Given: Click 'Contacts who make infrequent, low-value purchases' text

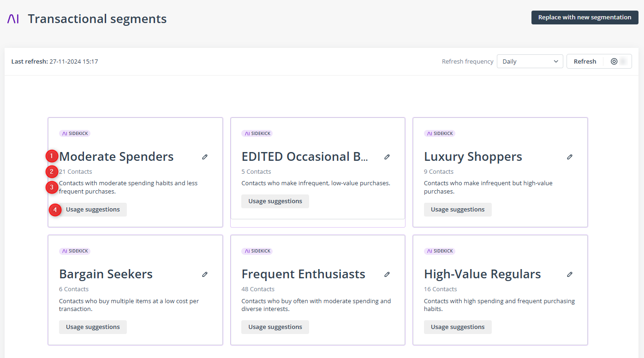Looking at the screenshot, I should pos(316,183).
